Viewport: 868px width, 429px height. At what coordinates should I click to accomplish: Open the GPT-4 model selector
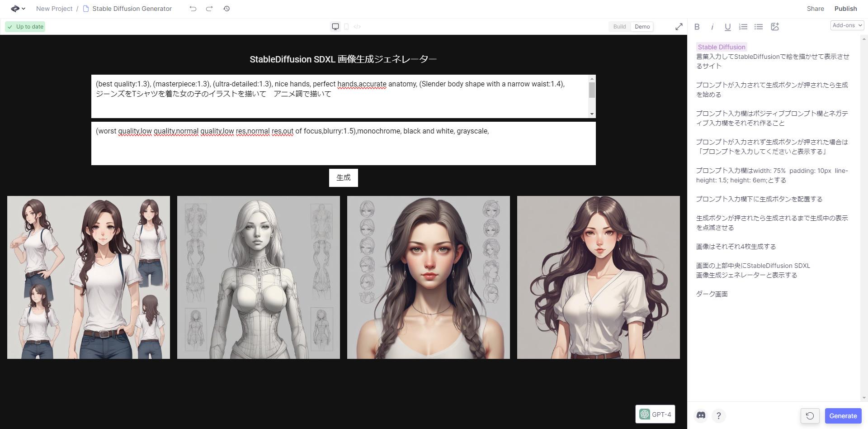(x=655, y=414)
